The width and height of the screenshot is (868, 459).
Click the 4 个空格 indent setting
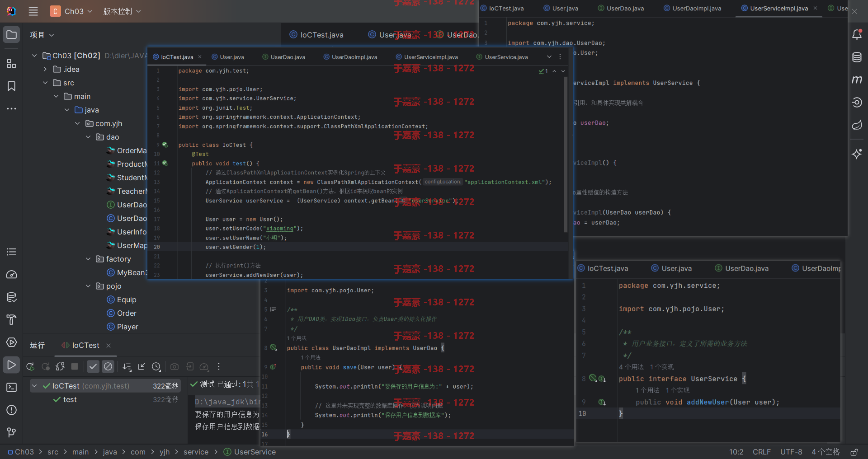(826, 452)
